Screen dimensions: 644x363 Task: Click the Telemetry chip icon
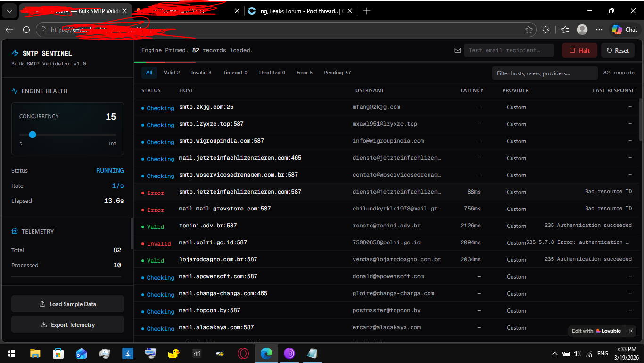[x=15, y=231]
